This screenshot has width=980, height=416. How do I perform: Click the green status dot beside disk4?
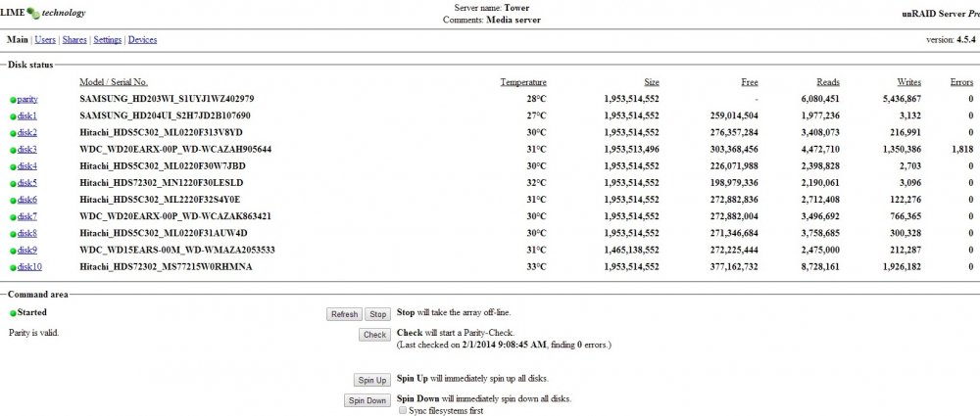click(x=13, y=166)
